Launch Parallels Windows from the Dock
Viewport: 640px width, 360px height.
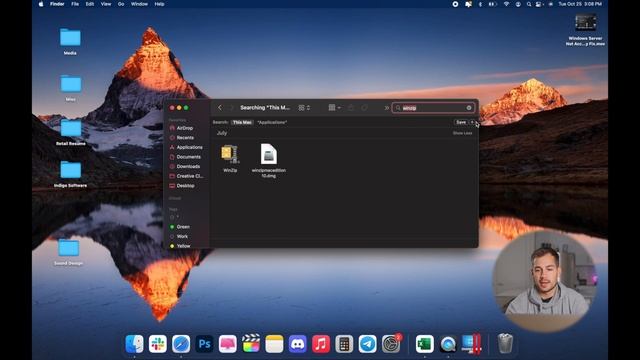(471, 344)
